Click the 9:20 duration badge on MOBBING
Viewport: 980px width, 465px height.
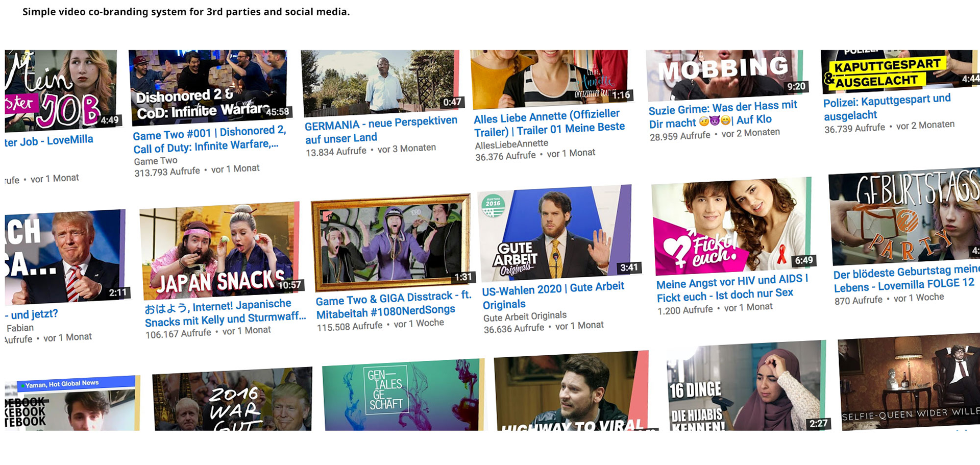click(x=796, y=86)
